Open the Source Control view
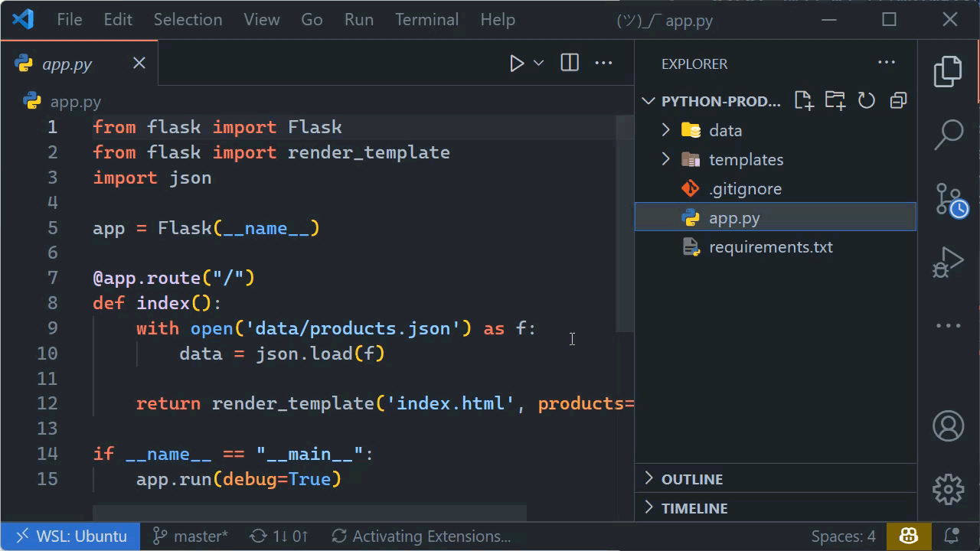 (x=948, y=198)
